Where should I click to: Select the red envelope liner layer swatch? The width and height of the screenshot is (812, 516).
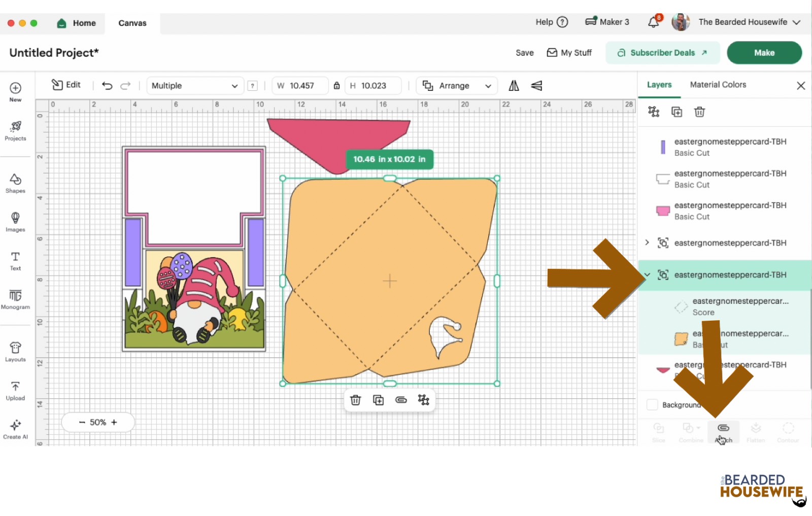tap(663, 370)
